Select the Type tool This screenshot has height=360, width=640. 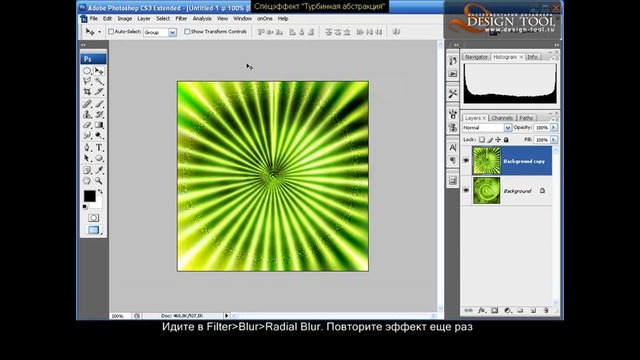[99, 147]
